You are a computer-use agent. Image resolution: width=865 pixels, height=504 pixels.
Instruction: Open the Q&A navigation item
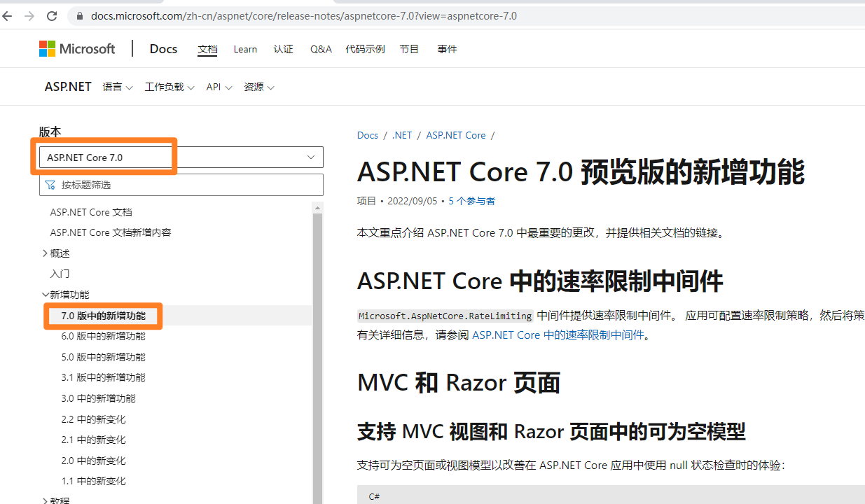[x=321, y=49]
